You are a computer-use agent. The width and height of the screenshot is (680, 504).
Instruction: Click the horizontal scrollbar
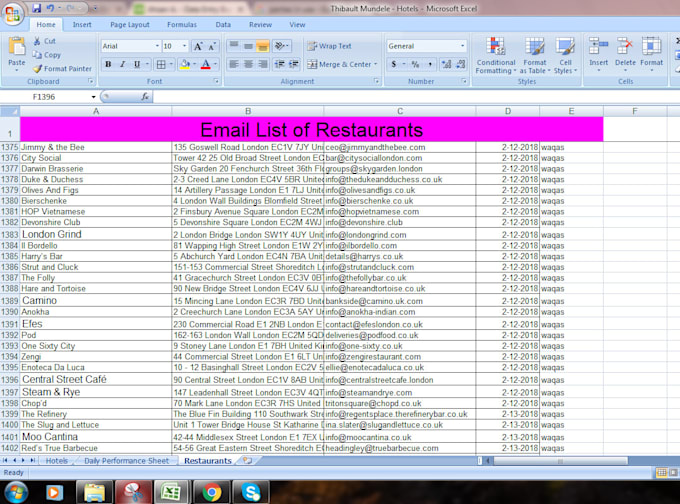pos(560,461)
